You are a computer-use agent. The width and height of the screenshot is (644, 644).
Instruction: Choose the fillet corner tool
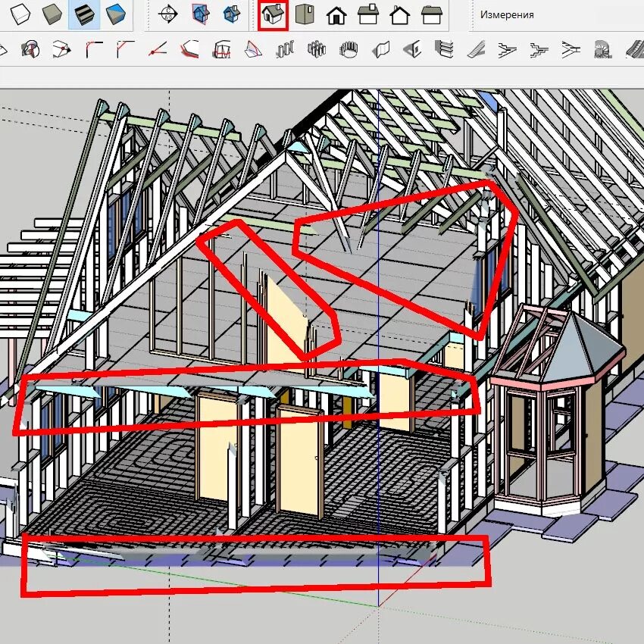pos(94,50)
